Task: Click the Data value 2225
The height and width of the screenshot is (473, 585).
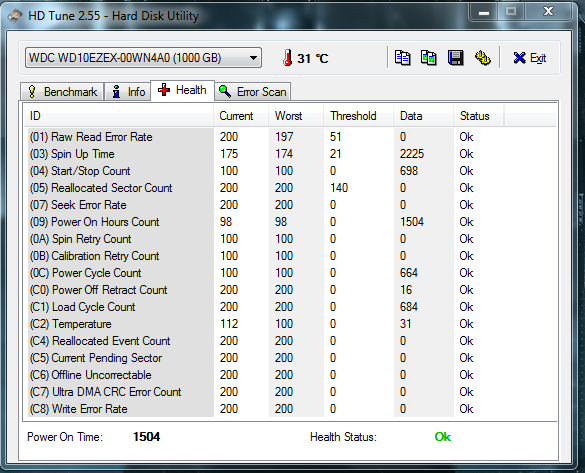Action: (x=412, y=154)
